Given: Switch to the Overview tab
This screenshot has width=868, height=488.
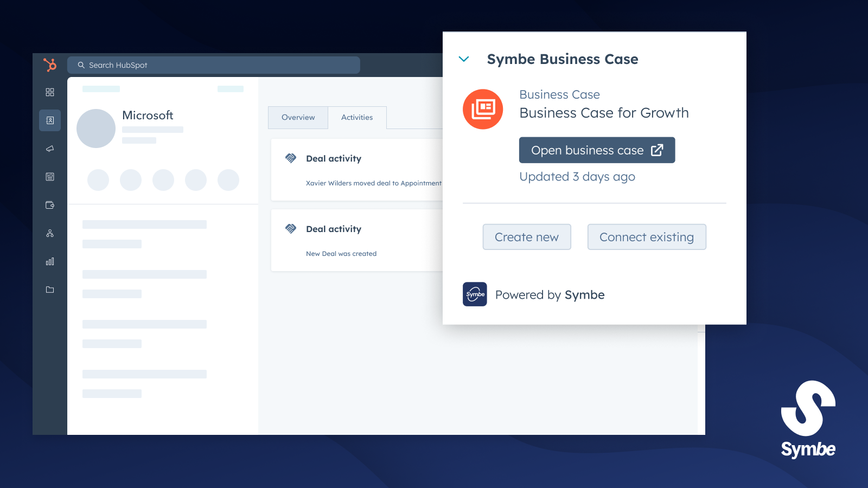Looking at the screenshot, I should tap(298, 117).
